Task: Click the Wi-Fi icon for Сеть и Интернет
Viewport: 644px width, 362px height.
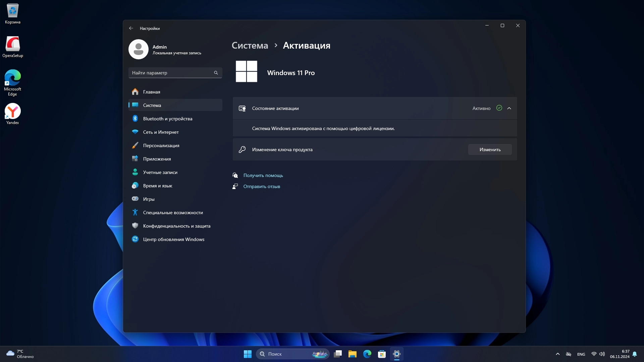Action: (x=135, y=132)
